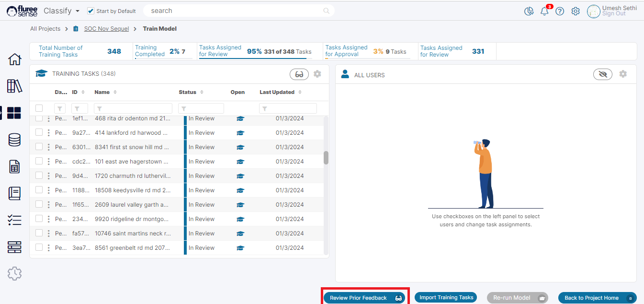Open graduation cap icon for 414 lankford rd task
The image size is (644, 304).
click(240, 133)
